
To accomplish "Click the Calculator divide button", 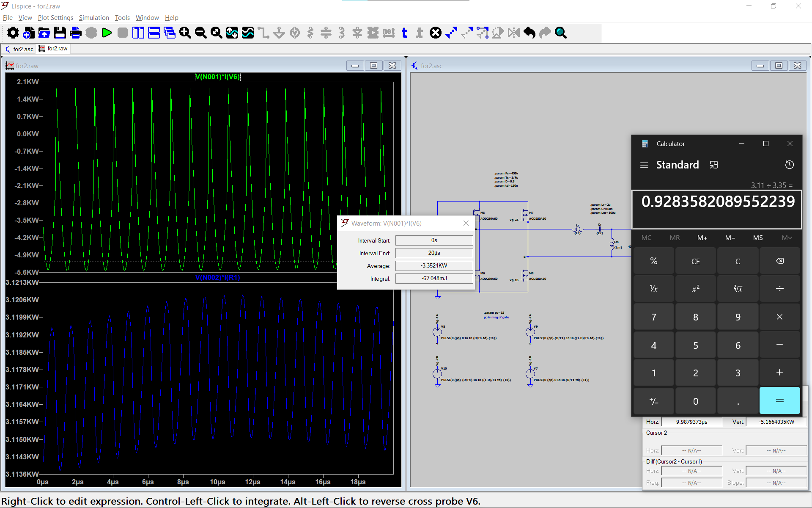I will (x=779, y=289).
